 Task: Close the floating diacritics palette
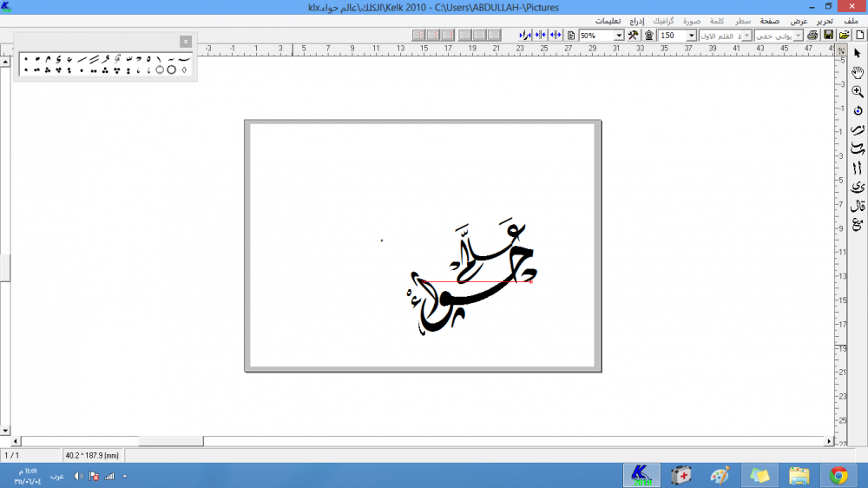pyautogui.click(x=185, y=41)
